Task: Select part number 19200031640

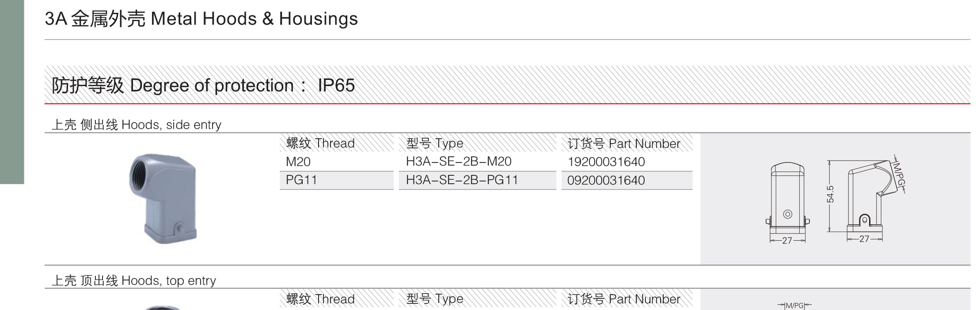Action: coord(606,162)
